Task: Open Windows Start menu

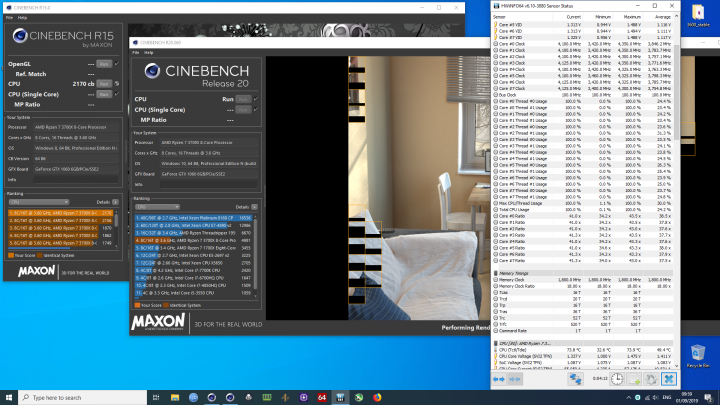Action: pos(9,397)
